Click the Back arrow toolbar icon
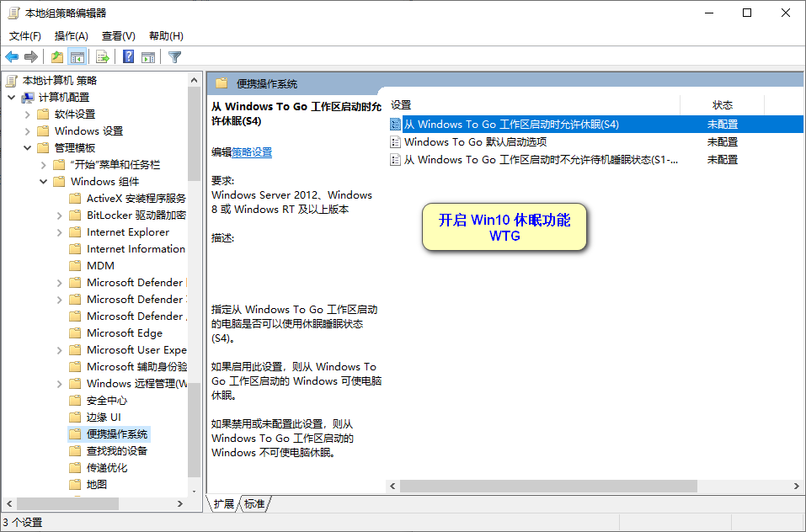This screenshot has width=806, height=532. tap(12, 57)
